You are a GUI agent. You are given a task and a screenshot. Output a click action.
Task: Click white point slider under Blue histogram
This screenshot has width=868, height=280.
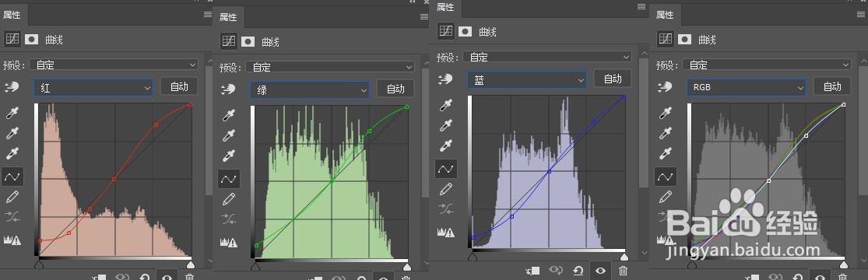[624, 257]
